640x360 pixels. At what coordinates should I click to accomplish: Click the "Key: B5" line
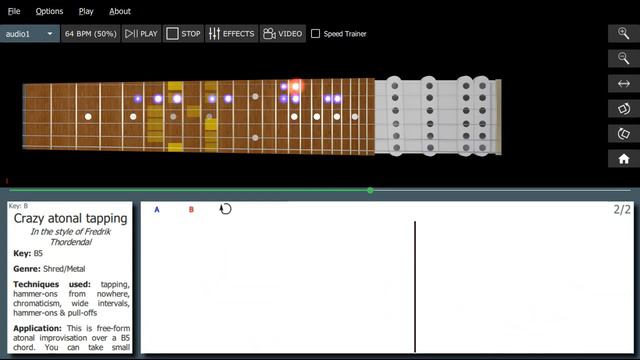click(28, 253)
